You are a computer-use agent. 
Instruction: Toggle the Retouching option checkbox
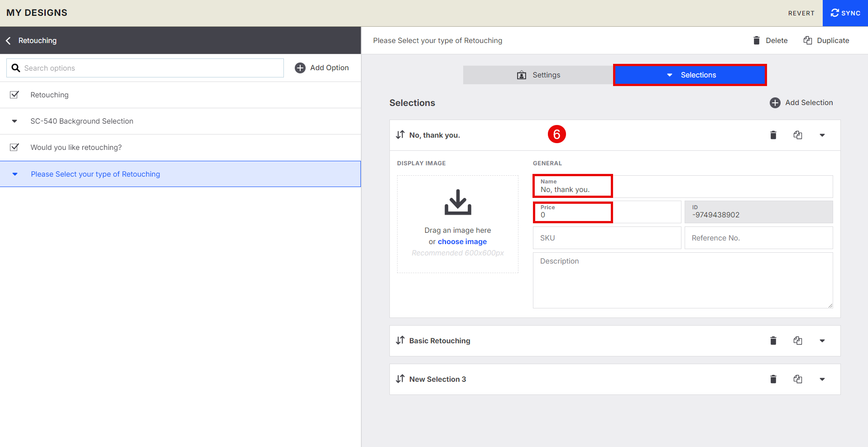click(x=14, y=95)
